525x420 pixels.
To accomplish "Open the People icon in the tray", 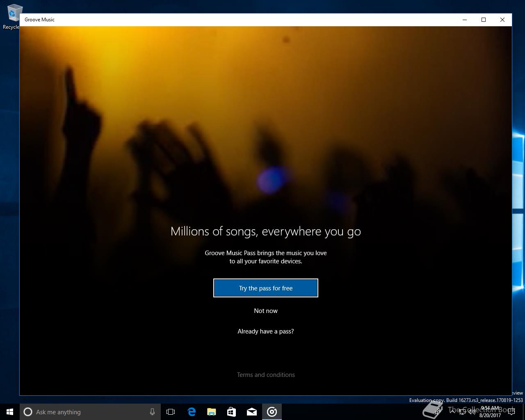I will click(438, 412).
